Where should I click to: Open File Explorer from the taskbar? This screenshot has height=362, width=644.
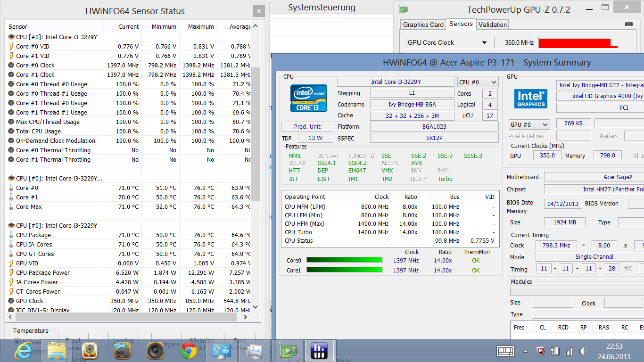(57, 350)
